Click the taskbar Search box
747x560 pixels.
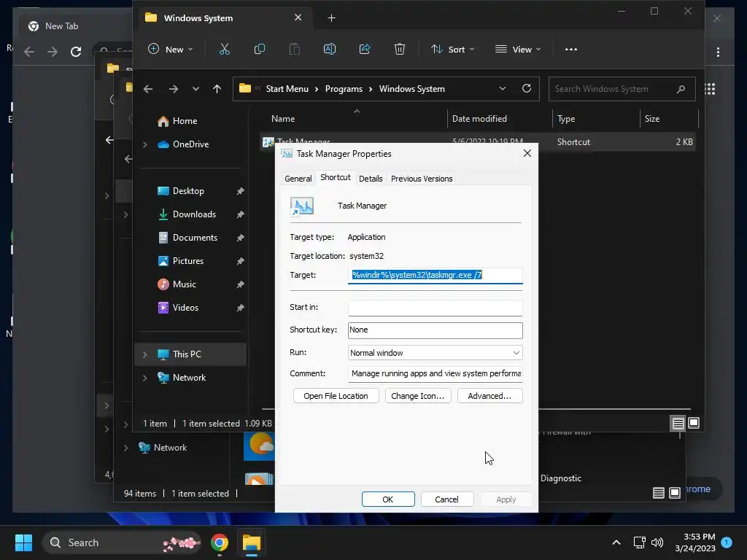(122, 542)
